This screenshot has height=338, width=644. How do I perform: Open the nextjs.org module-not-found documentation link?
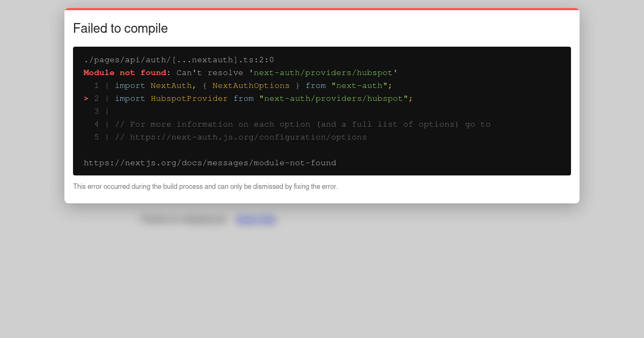[210, 163]
